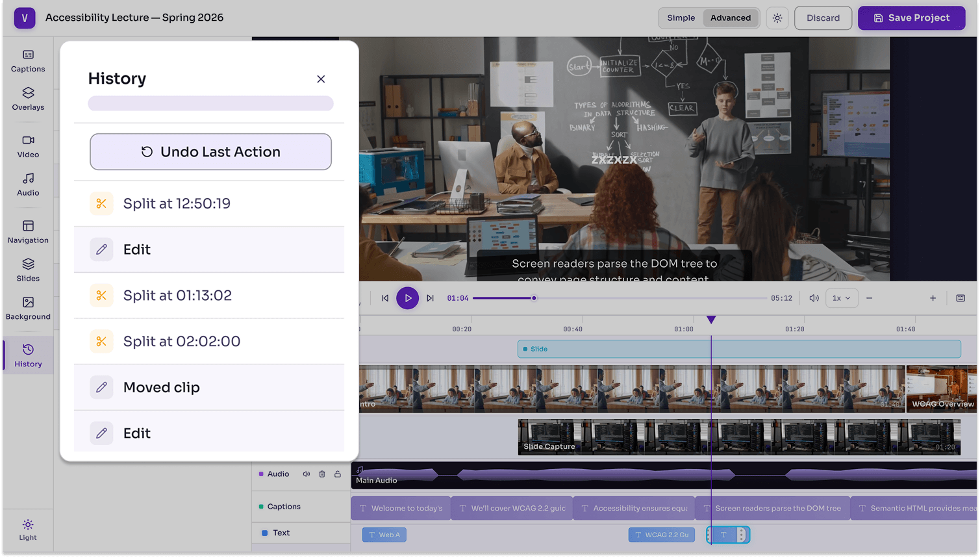Click Undo Last Action button
Screen dimensions: 980x558
click(x=210, y=152)
